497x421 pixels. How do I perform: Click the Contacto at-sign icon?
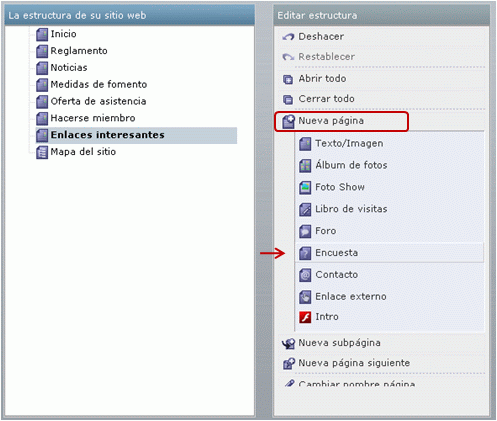tap(305, 275)
